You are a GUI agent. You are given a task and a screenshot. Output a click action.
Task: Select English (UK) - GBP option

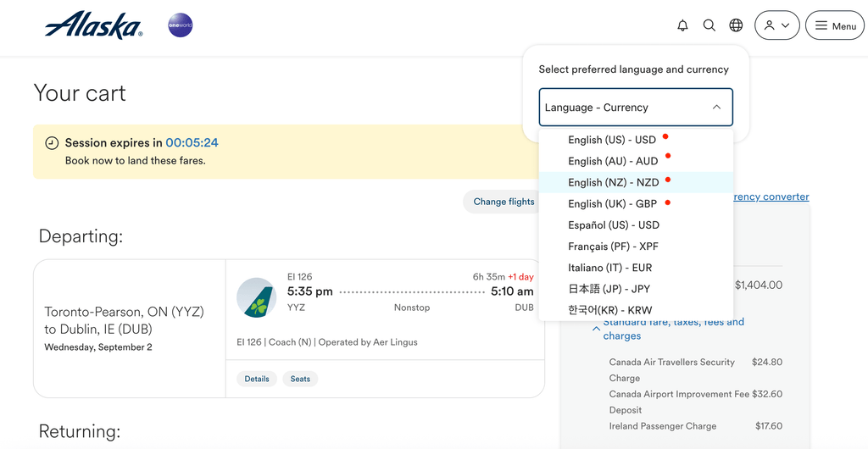click(x=636, y=203)
